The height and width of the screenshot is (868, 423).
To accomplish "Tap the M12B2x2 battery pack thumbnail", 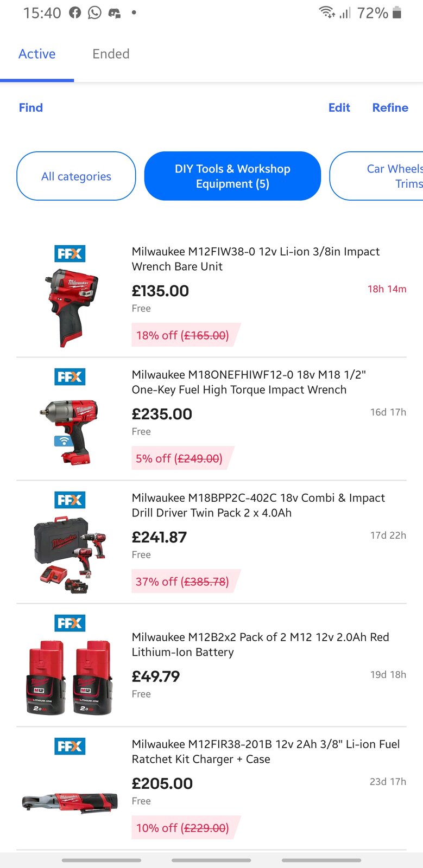I will click(70, 676).
